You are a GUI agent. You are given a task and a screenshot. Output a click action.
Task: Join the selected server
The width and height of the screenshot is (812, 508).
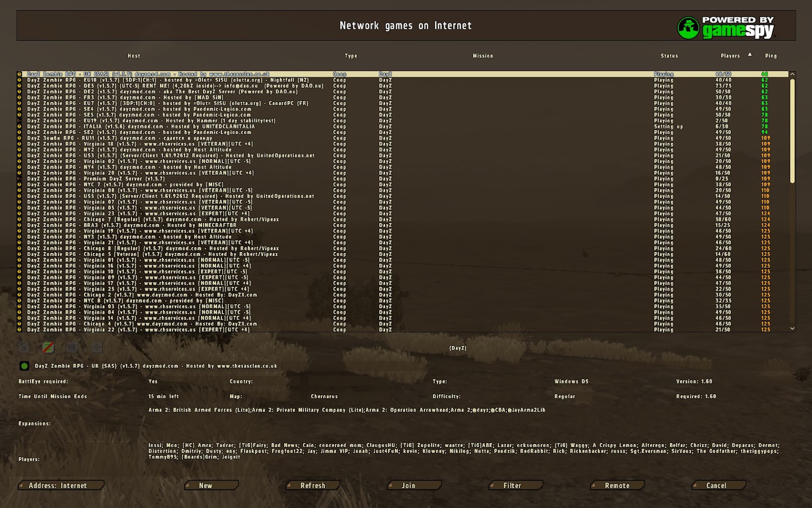pyautogui.click(x=414, y=486)
